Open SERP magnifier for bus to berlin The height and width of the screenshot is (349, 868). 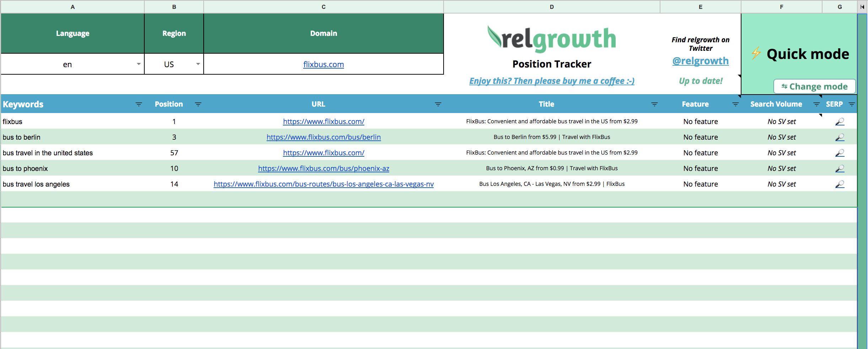840,137
